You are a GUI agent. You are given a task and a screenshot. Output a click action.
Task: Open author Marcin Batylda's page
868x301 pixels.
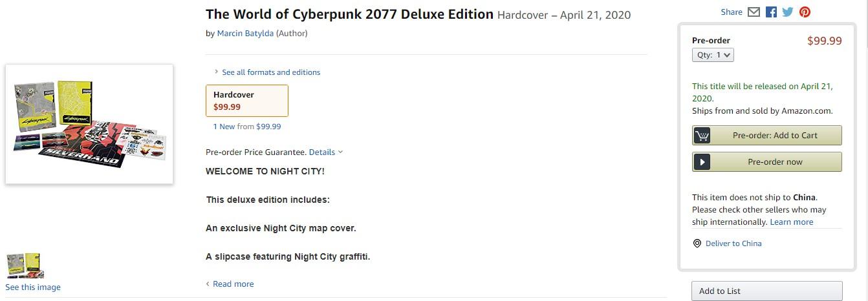tap(245, 34)
